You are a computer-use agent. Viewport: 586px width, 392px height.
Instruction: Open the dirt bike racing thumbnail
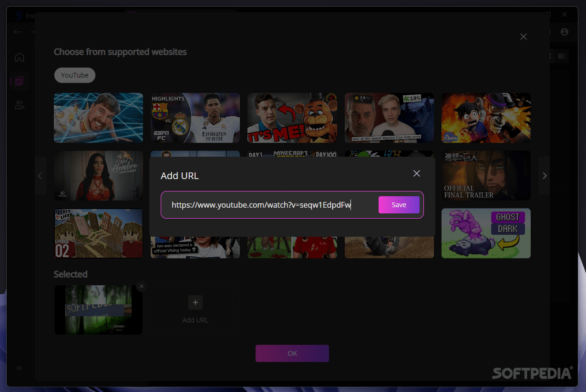click(x=389, y=248)
